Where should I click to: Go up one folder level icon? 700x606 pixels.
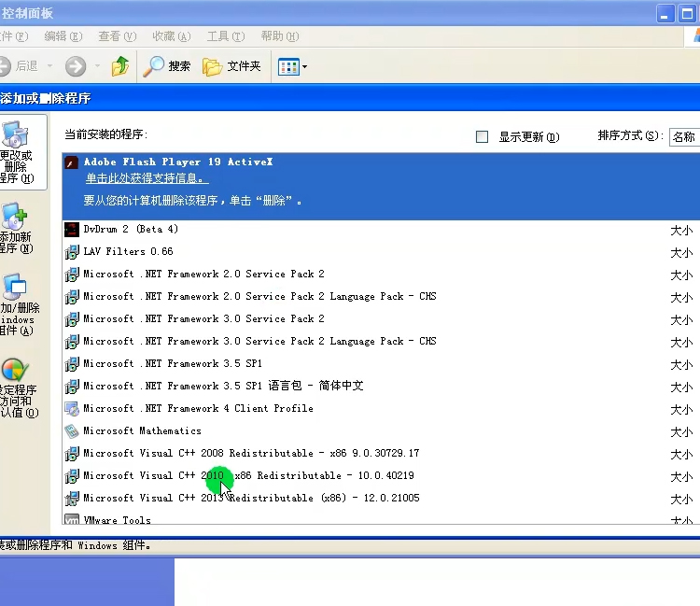(120, 66)
